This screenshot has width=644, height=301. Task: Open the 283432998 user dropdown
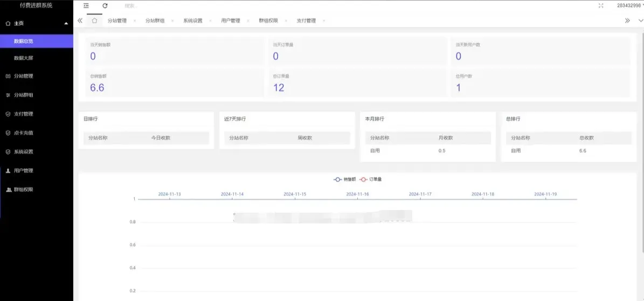[629, 5]
